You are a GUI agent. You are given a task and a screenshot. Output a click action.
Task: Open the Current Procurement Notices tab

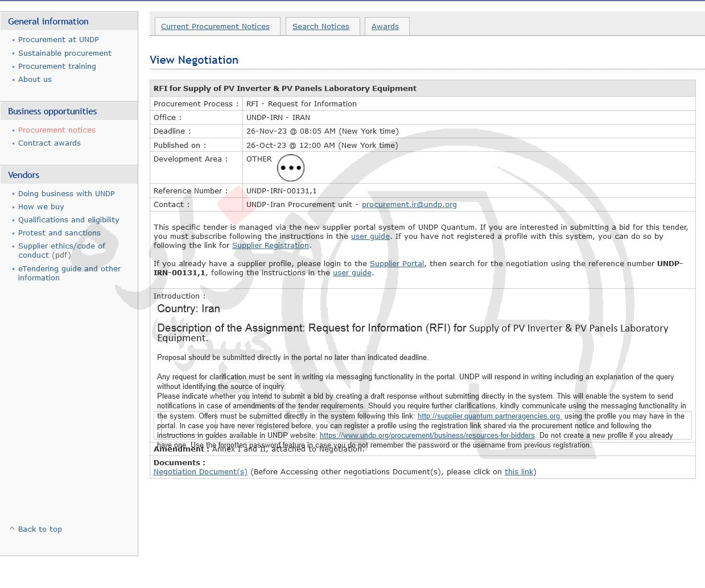(215, 26)
